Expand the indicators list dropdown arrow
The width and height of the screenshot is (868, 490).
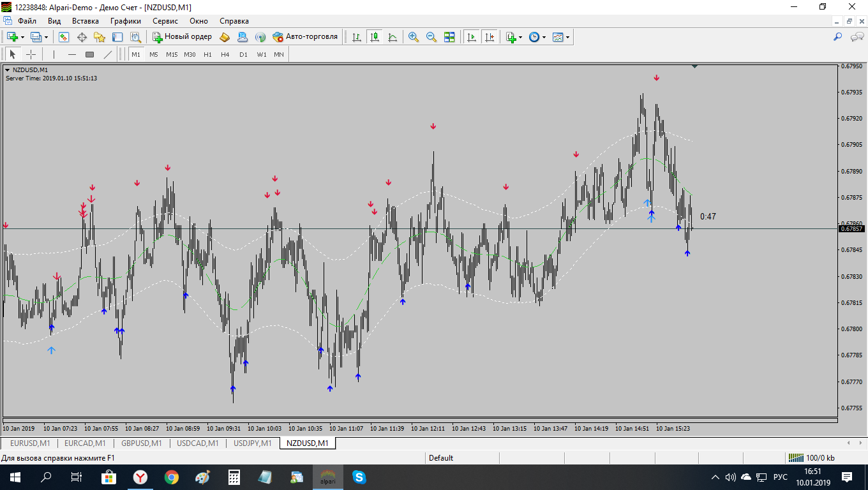click(x=520, y=37)
